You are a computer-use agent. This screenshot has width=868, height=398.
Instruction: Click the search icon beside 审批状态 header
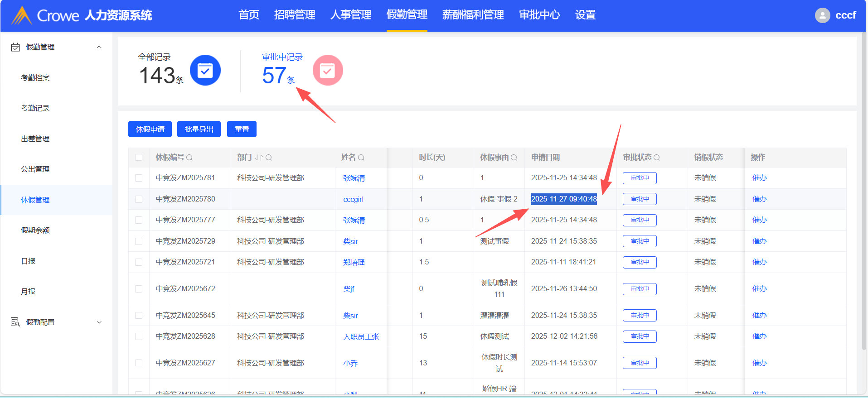point(657,158)
